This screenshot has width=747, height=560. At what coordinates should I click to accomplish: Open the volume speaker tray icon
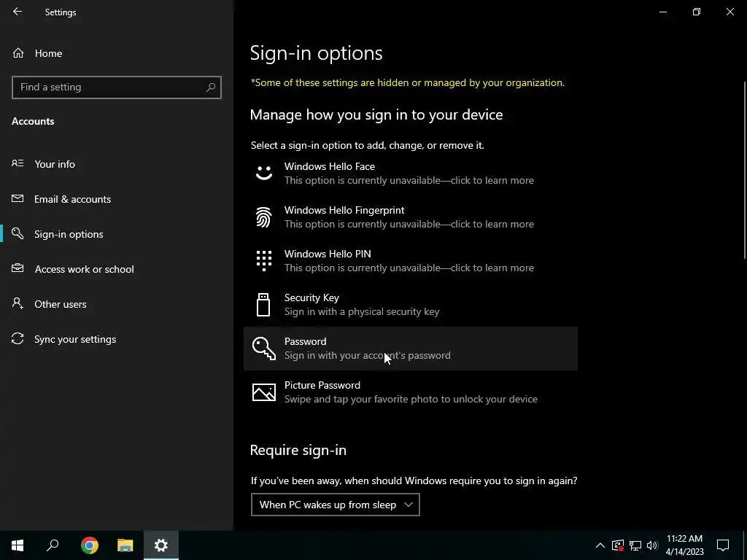tap(652, 545)
